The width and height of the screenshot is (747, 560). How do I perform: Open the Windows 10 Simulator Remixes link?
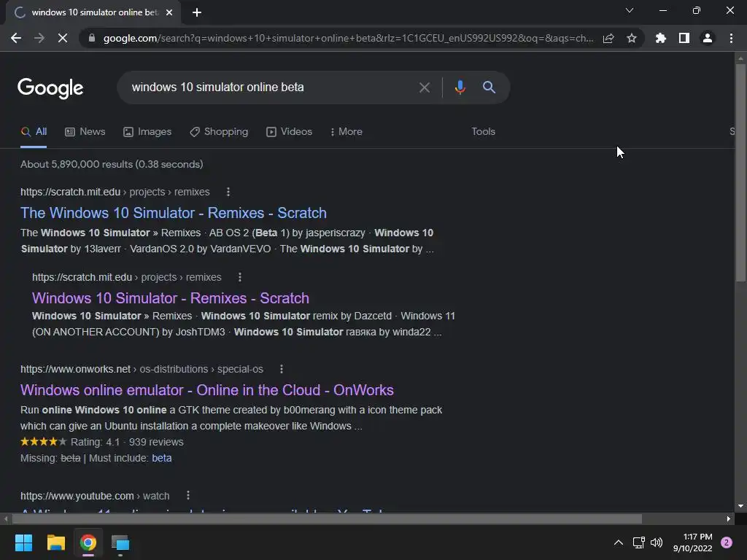(x=171, y=298)
